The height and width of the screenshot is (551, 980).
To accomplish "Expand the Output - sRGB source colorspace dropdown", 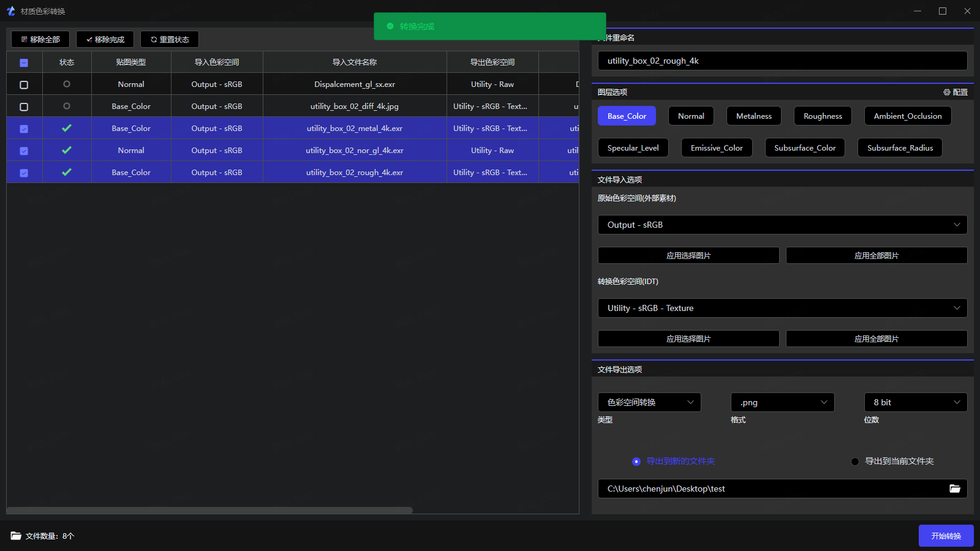I will 782,225.
